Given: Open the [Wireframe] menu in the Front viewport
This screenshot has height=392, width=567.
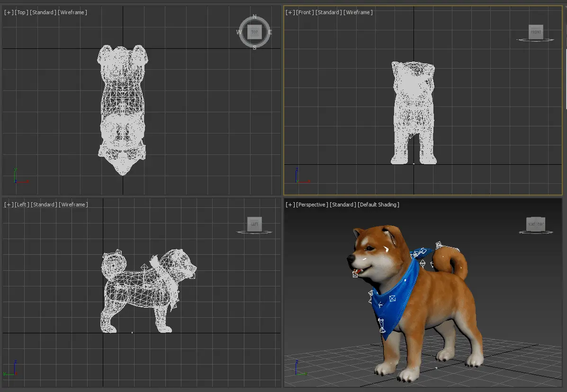Looking at the screenshot, I should point(358,12).
